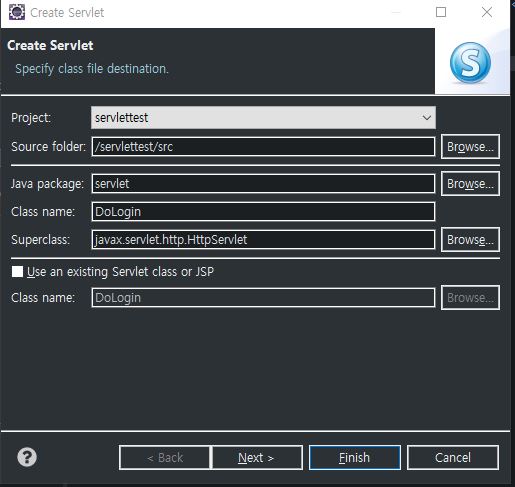The width and height of the screenshot is (515, 487).
Task: Open the Project dropdown showing servlettest
Action: [x=263, y=117]
